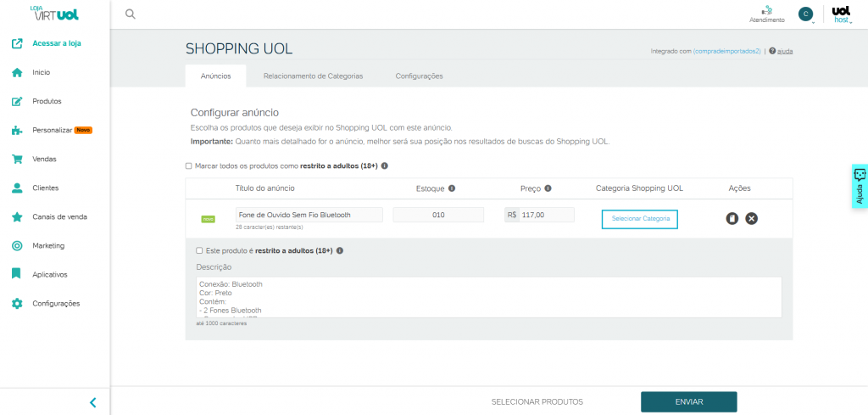Open Marketing menu item
Screen dimensions: 868x415
pos(48,245)
